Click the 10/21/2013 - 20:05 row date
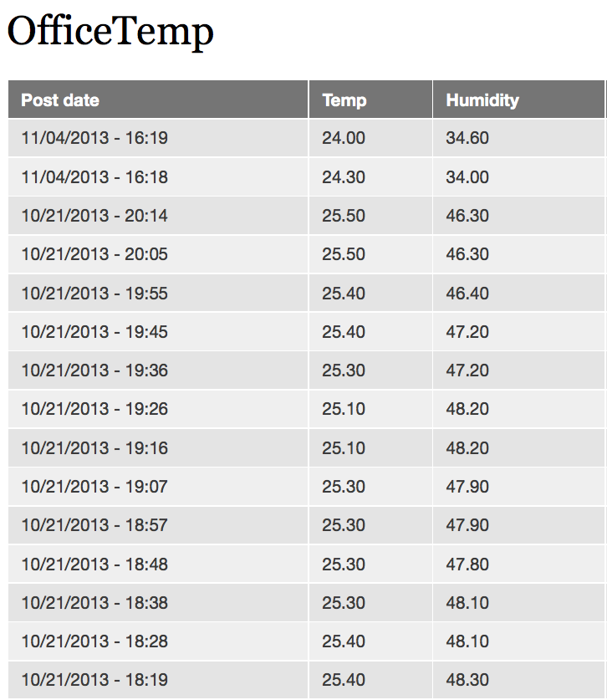Image resolution: width=607 pixels, height=700 pixels. [94, 254]
